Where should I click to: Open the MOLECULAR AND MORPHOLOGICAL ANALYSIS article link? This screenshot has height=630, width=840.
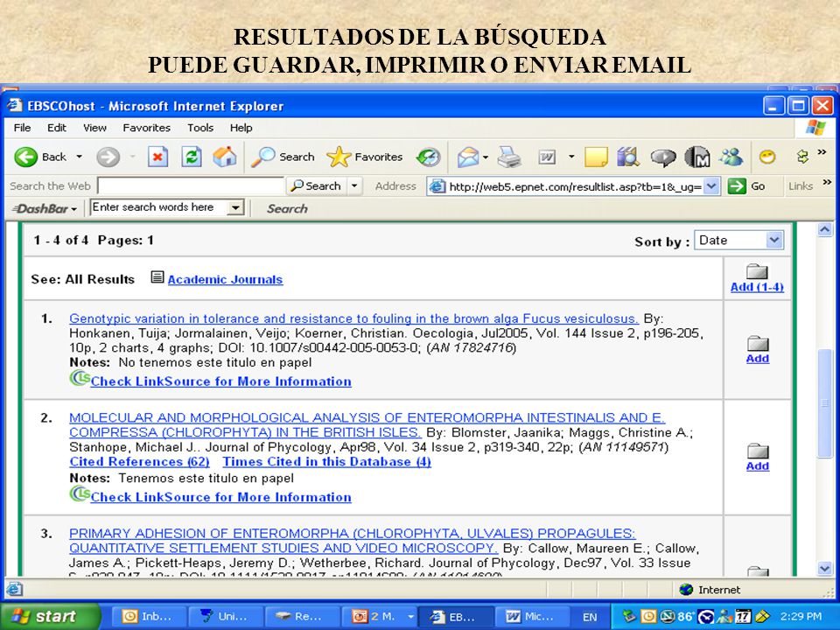coord(367,425)
